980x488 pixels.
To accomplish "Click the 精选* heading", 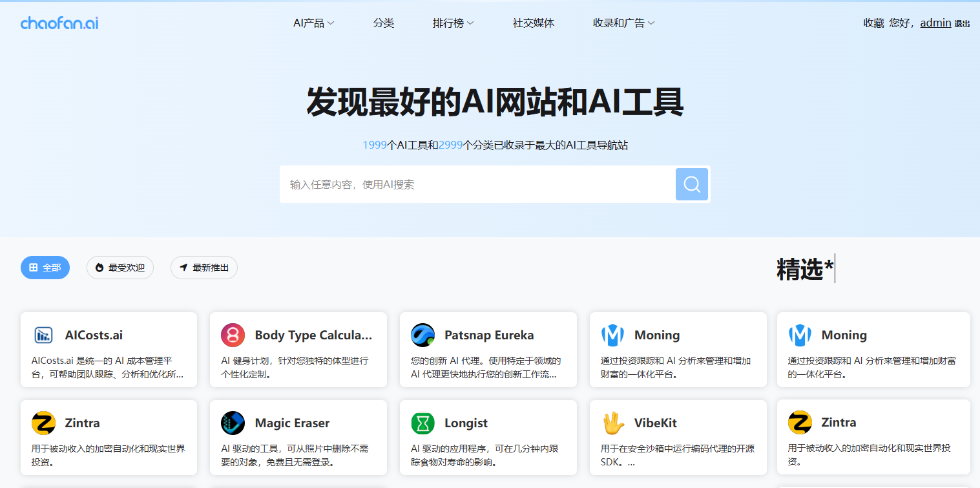I will point(805,269).
